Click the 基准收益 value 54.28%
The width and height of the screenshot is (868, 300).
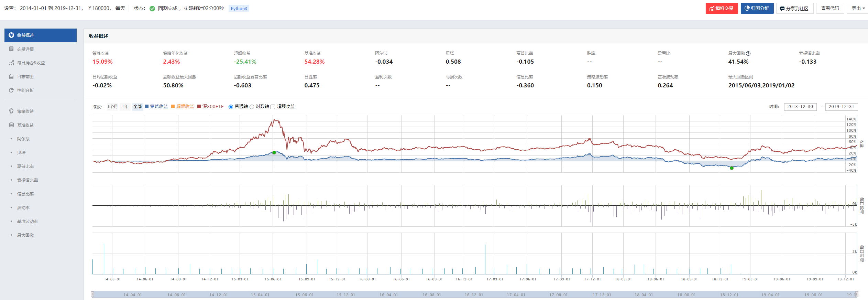(315, 62)
